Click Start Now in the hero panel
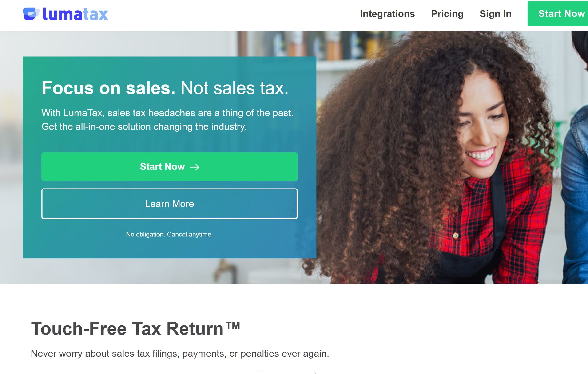Viewport: 588px width, 374px height. [170, 166]
